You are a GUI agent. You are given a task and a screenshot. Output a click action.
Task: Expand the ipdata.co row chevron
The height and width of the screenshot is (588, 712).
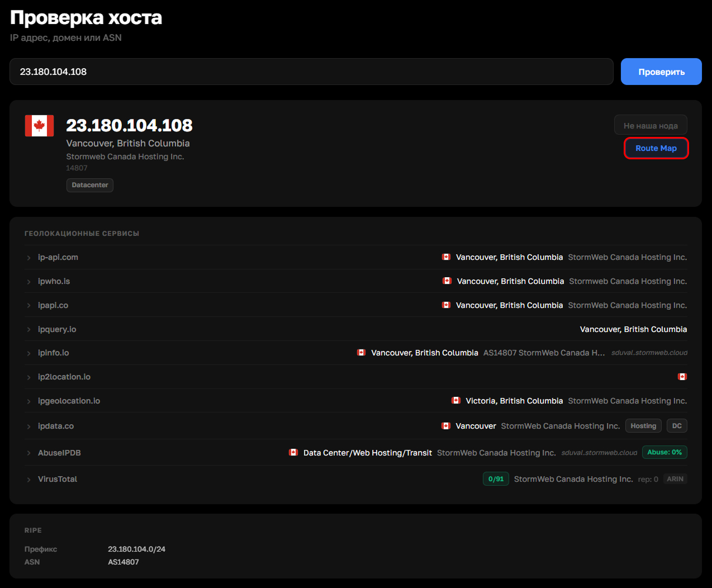click(x=29, y=426)
